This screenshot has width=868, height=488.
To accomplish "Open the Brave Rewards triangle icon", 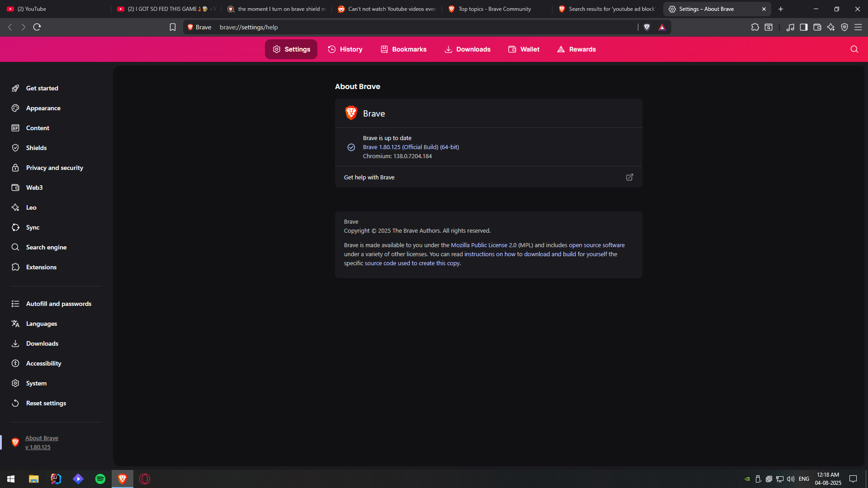I will 662,27.
